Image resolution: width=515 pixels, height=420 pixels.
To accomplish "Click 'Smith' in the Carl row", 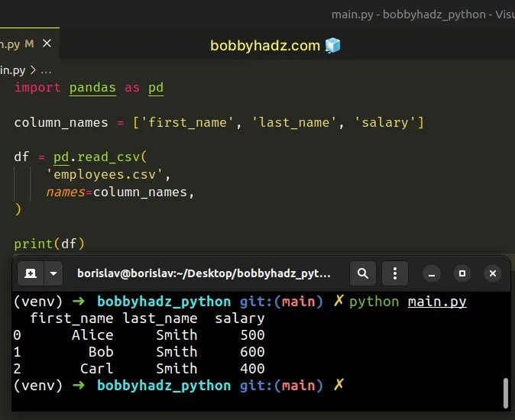I will point(177,369).
